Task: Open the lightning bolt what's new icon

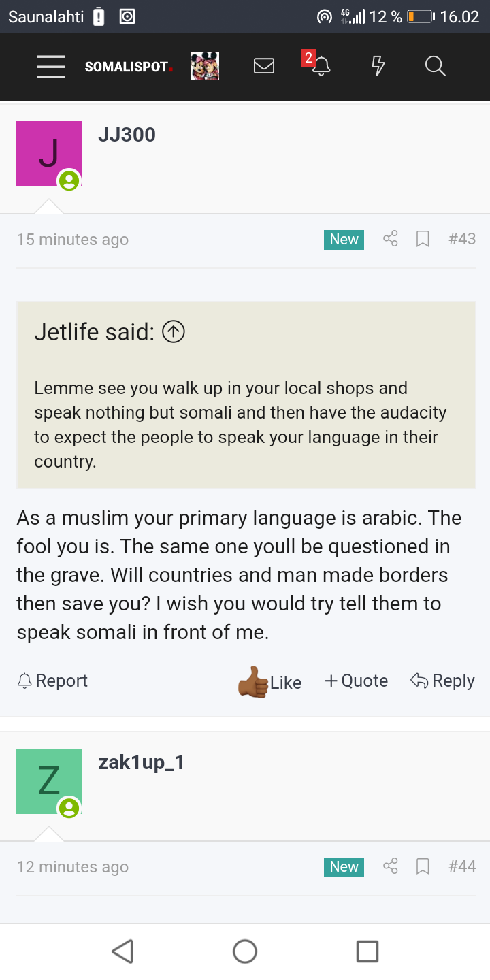Action: [378, 66]
